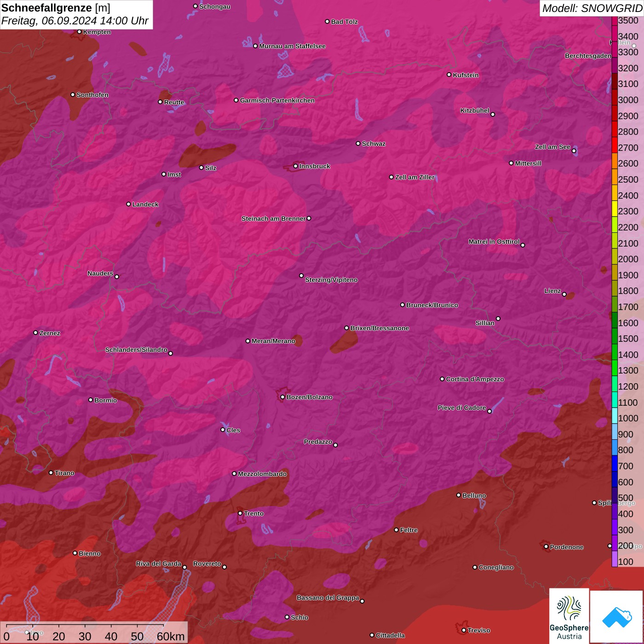Click the Bozen/Bolzano city marker
Image resolution: width=644 pixels, height=644 pixels.
283,397
